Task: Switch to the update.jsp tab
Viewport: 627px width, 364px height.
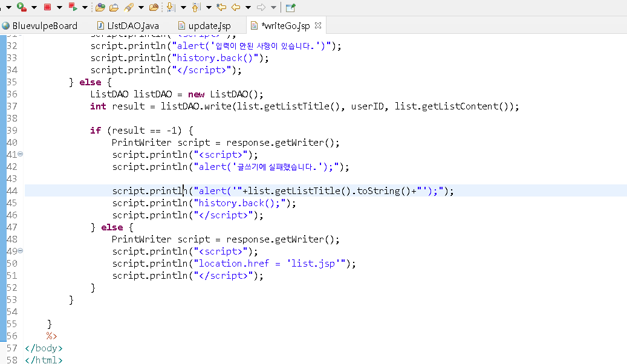Action: pos(204,25)
